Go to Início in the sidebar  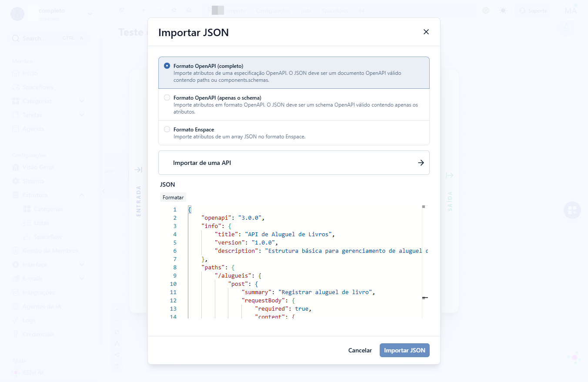click(30, 73)
